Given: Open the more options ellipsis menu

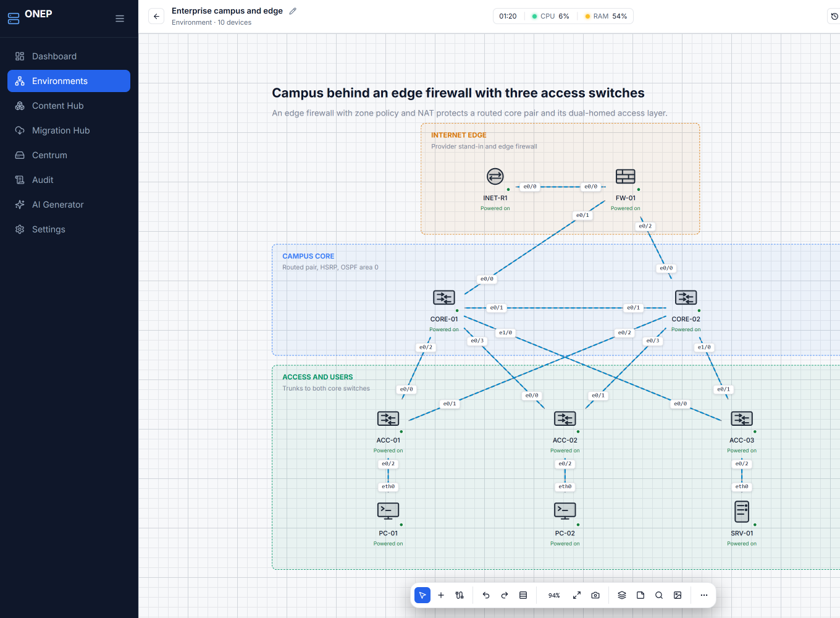Looking at the screenshot, I should click(x=704, y=595).
